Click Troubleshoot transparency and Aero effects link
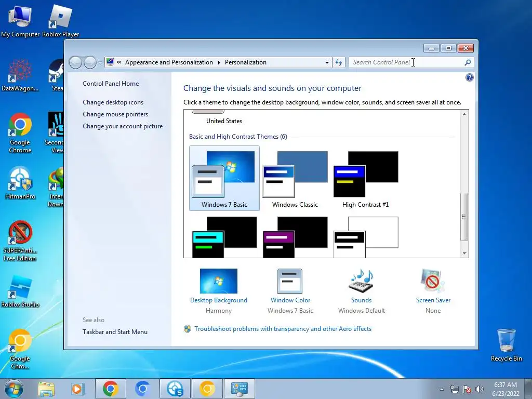The image size is (532, 399). pos(283,329)
